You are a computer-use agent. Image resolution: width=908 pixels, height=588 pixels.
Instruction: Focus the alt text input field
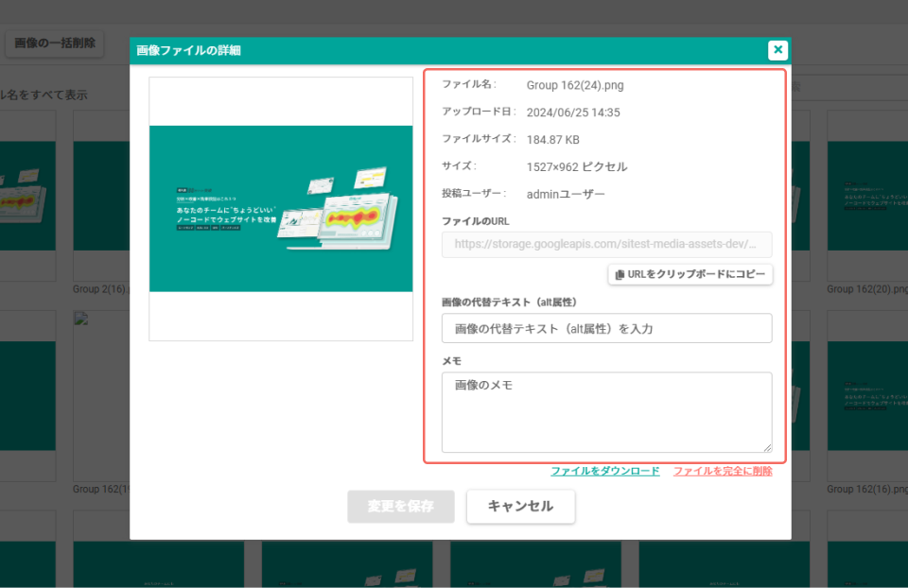(607, 329)
